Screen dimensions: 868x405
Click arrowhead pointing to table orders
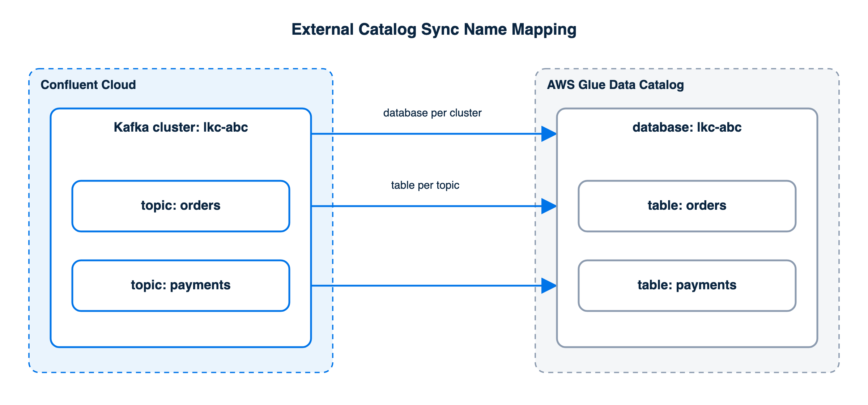[549, 206]
